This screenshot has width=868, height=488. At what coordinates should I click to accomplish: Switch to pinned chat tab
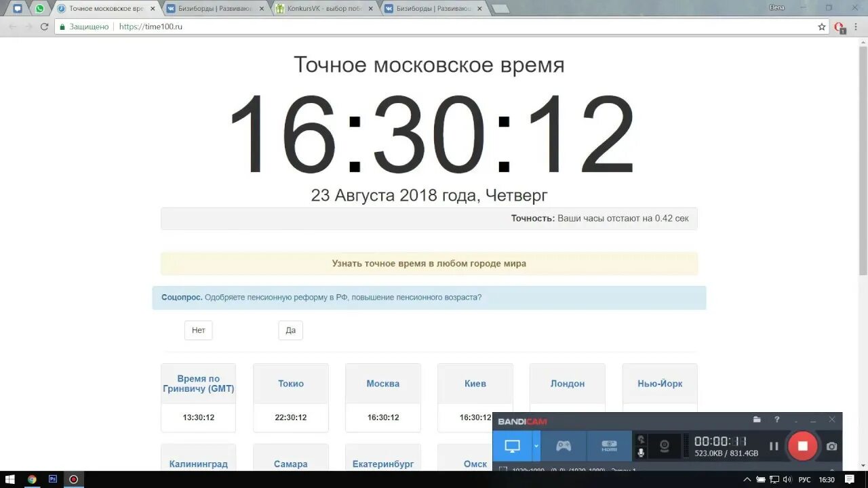18,9
